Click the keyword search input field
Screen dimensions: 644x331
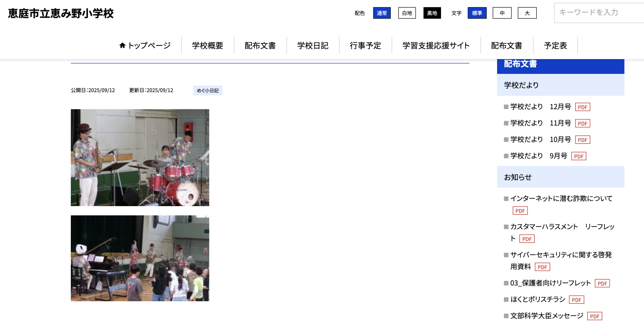point(599,13)
